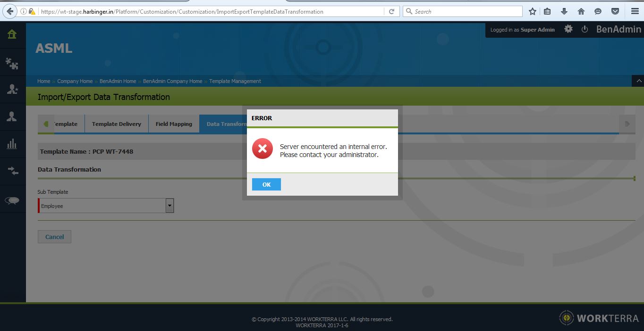Open Template Management breadcrumb link
The image size is (644, 331).
(235, 81)
